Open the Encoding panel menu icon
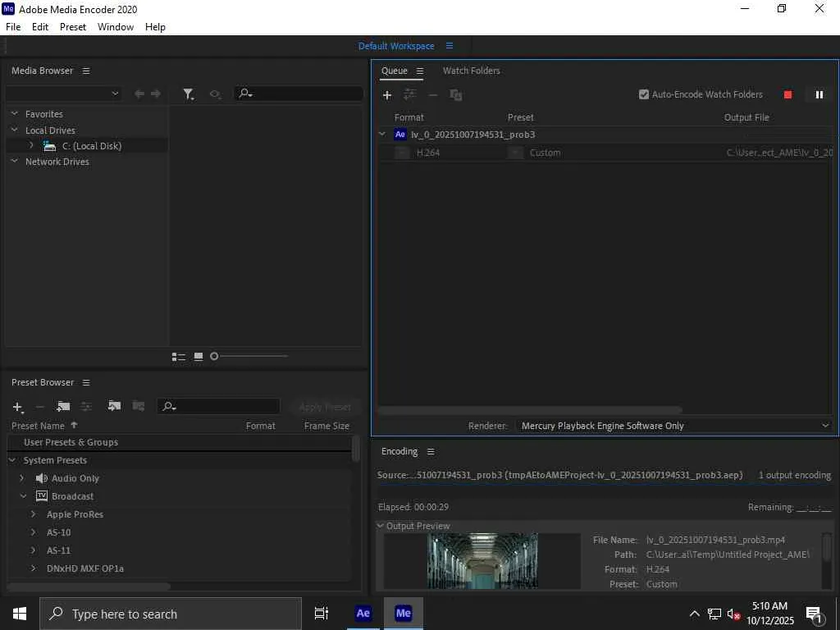840x630 pixels. pyautogui.click(x=431, y=452)
